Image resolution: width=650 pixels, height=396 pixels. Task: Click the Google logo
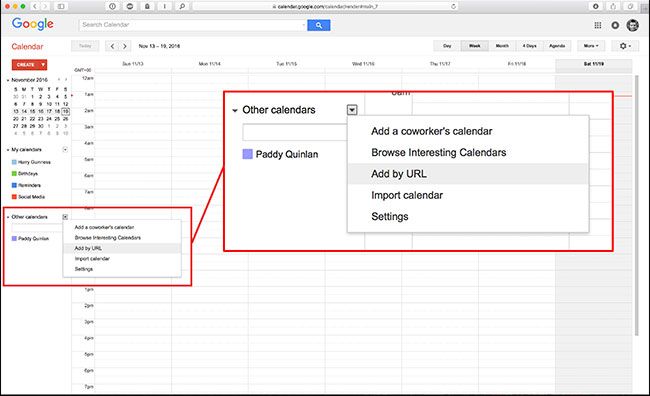pos(32,24)
